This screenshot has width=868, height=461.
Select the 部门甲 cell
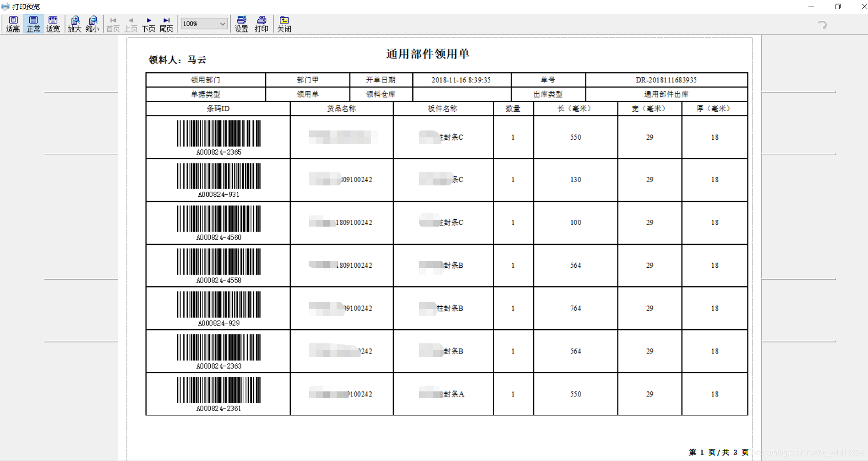pyautogui.click(x=308, y=80)
